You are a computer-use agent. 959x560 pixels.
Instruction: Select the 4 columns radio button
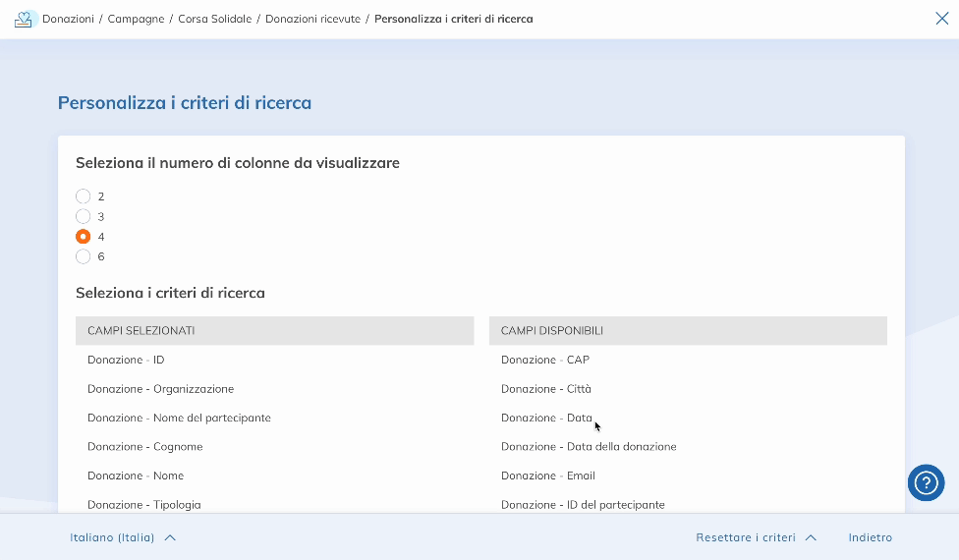click(84, 237)
